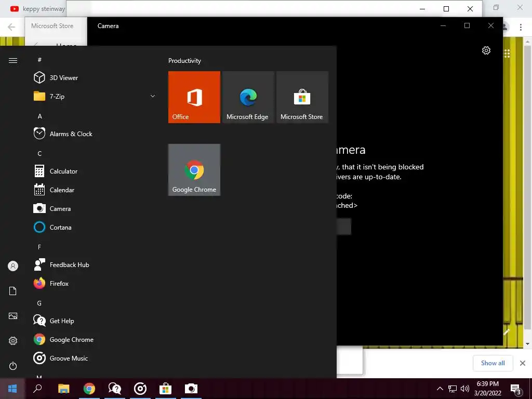Open Pictures from Start sidebar
The height and width of the screenshot is (399, 532).
click(13, 316)
